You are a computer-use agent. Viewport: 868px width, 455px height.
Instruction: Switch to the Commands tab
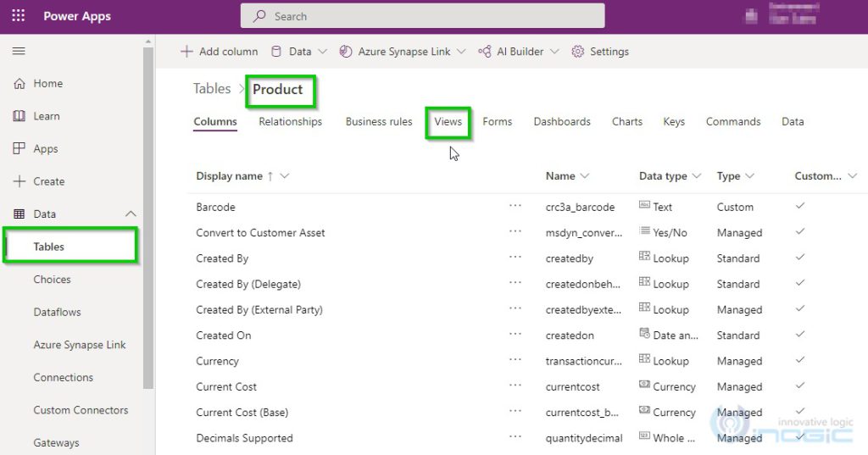tap(733, 122)
